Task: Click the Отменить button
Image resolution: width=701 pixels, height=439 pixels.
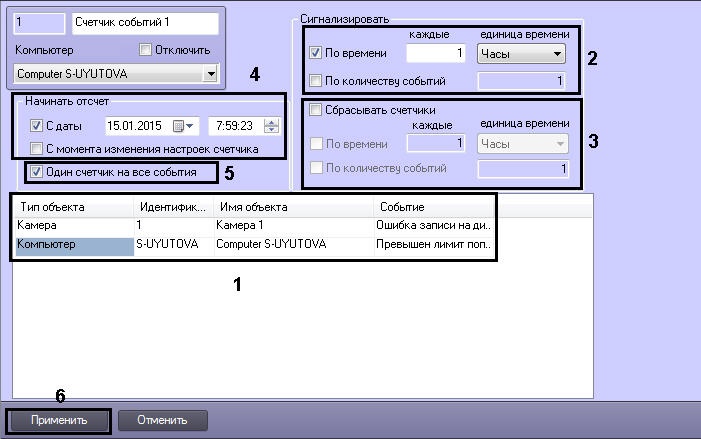Action: coord(162,420)
